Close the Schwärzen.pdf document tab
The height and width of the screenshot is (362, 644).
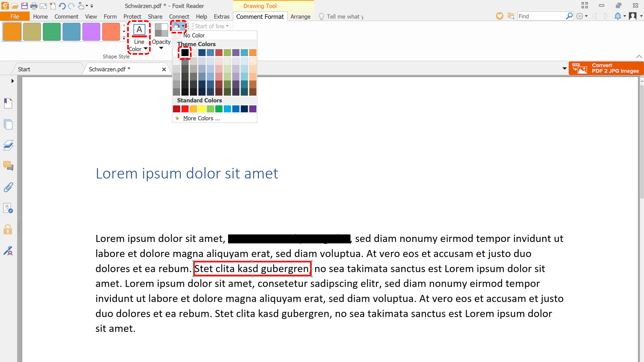[164, 69]
